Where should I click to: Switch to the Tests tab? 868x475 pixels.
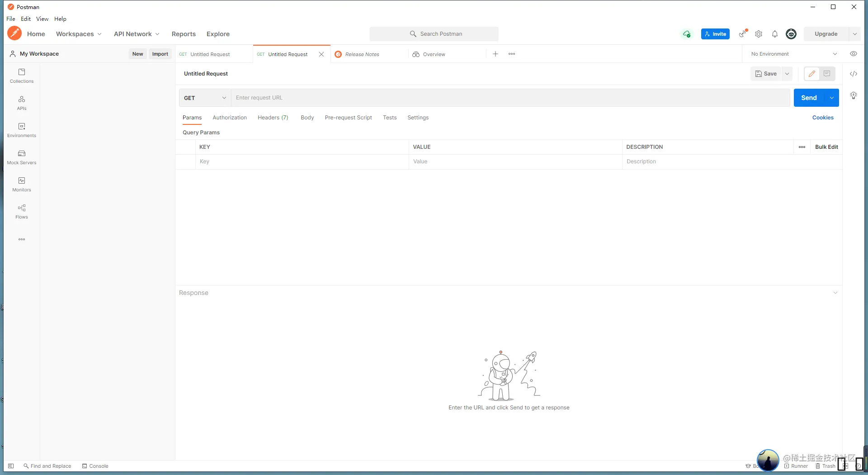(x=390, y=118)
